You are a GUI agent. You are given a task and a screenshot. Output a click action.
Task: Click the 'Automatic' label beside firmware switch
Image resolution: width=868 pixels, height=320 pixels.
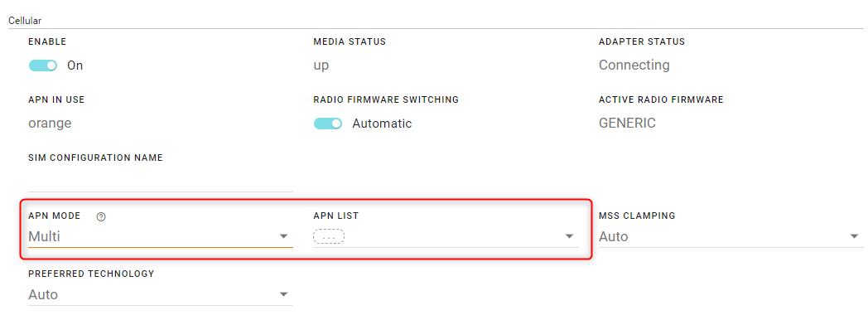click(x=382, y=124)
